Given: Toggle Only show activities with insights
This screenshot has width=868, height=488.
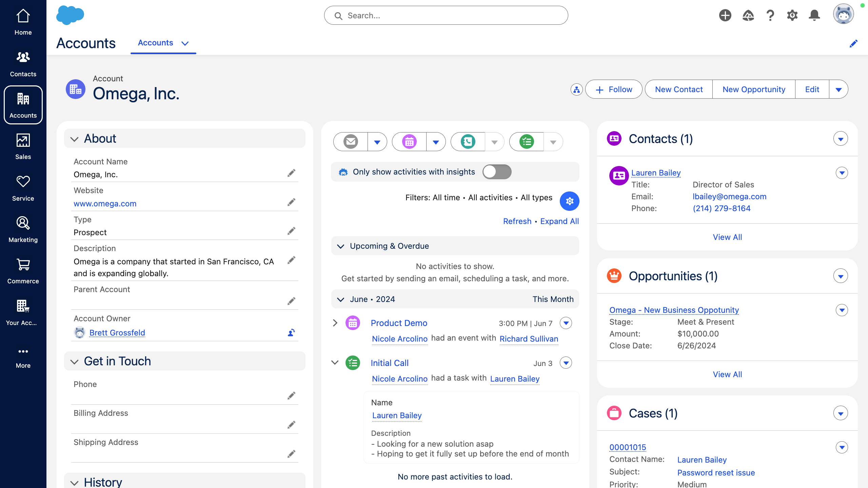Looking at the screenshot, I should (496, 172).
